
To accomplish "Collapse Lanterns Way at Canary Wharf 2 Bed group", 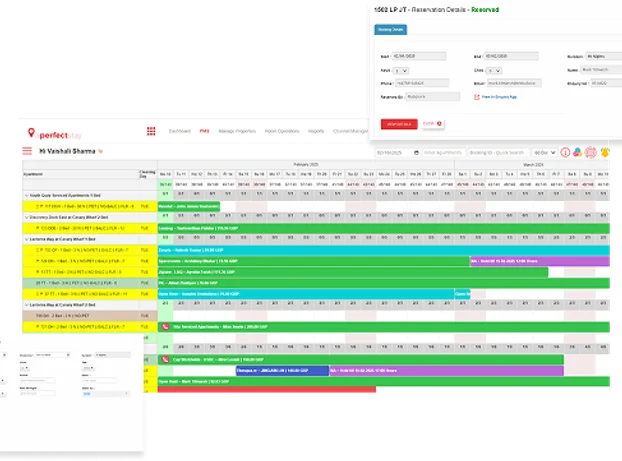I will click(27, 305).
